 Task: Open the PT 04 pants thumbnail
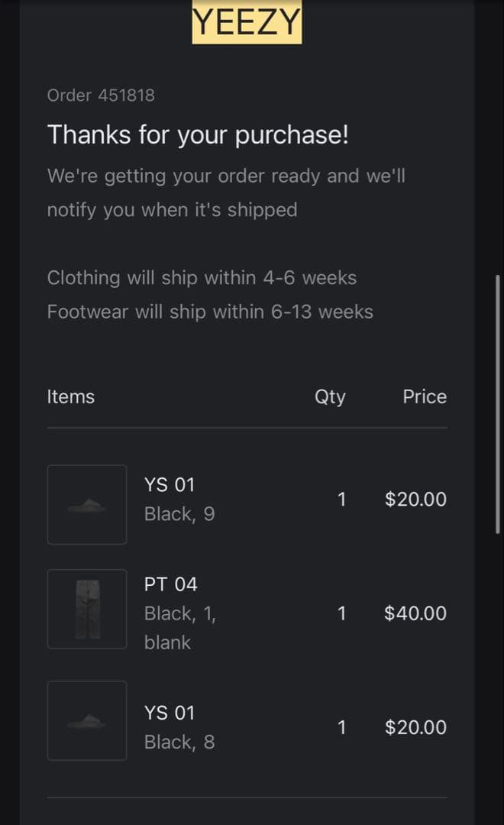87,609
